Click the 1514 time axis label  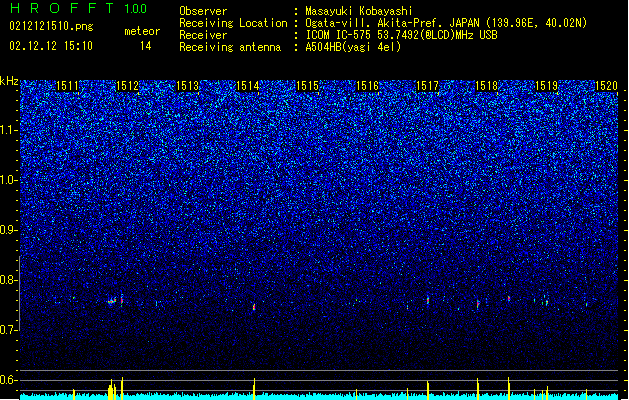[x=248, y=86]
